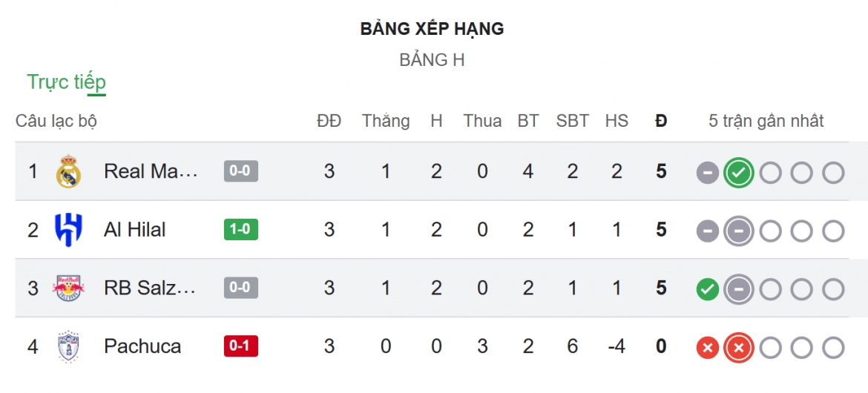Click RB Salzburg's green win check icon
This screenshot has height=393, width=868.
coord(708,289)
